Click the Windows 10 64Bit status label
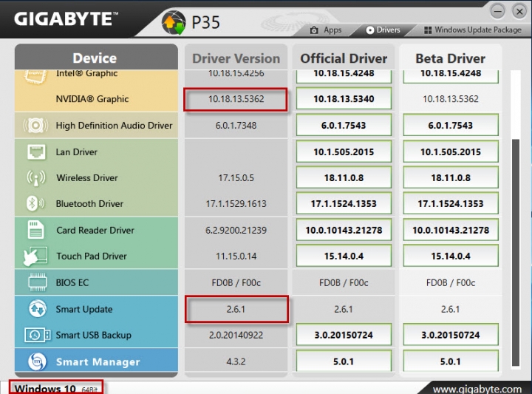The width and height of the screenshot is (532, 394). tap(56, 389)
